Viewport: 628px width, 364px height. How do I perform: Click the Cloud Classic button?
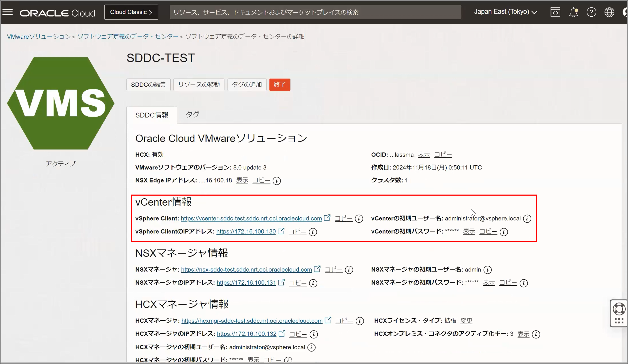[x=131, y=12]
